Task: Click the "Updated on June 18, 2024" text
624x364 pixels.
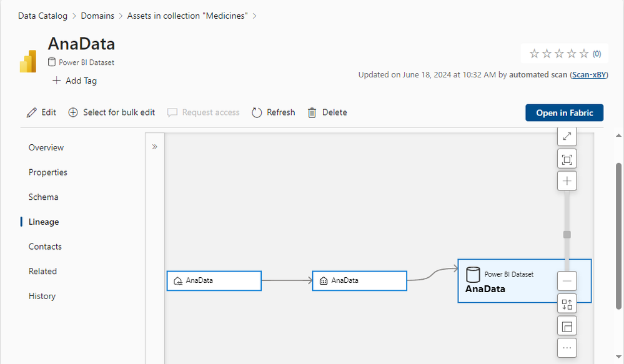Action: 405,75
